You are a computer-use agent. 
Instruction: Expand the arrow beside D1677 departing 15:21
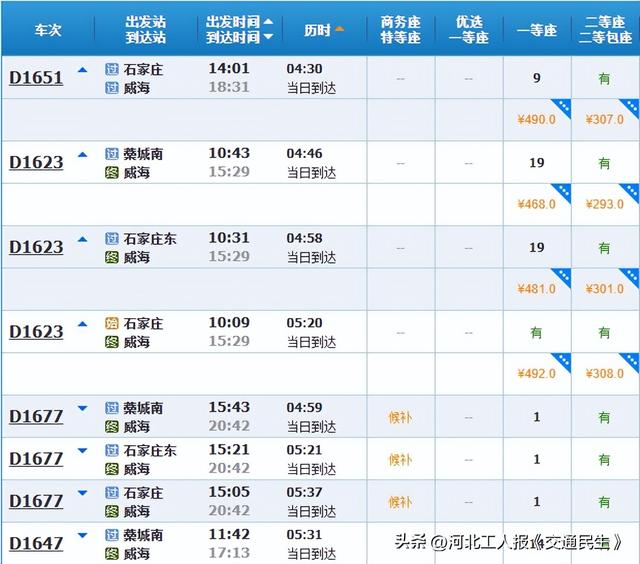click(x=82, y=451)
